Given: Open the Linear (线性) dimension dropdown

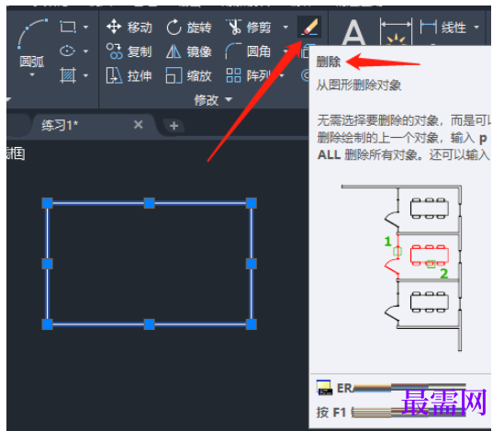Looking at the screenshot, I should coord(476,27).
